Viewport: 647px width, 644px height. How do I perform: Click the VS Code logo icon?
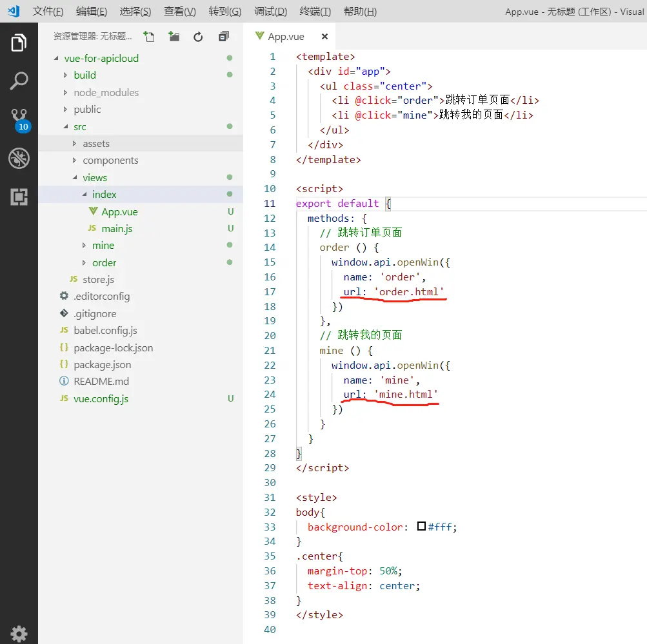[x=14, y=11]
